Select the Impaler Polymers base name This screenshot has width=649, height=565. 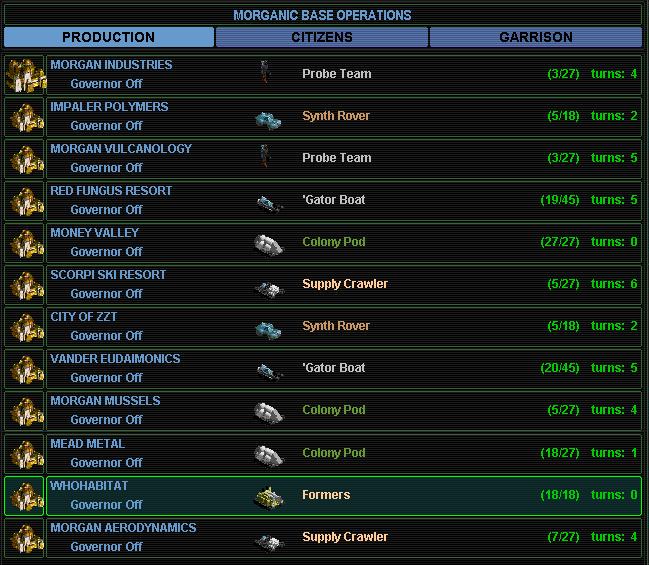coord(109,107)
